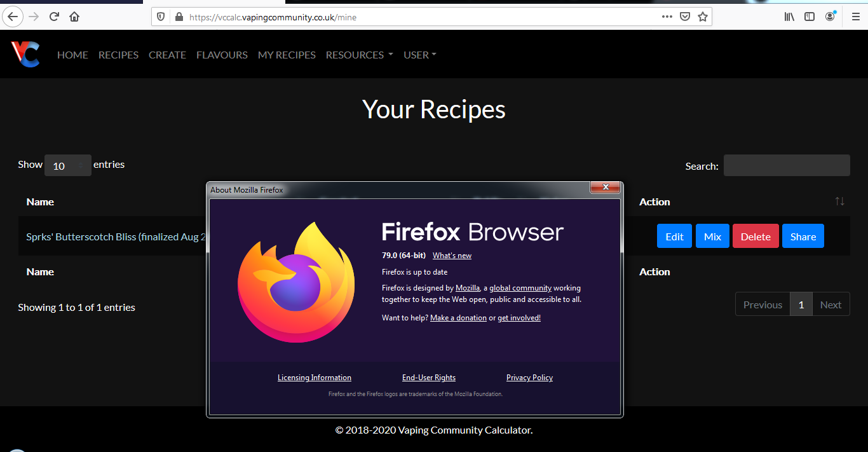Open Licensing Information link
This screenshot has width=868, height=452.
point(315,378)
